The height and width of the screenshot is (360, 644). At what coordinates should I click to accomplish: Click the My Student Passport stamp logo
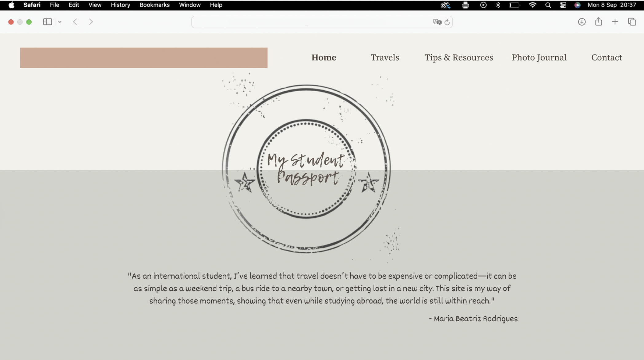[x=306, y=169]
